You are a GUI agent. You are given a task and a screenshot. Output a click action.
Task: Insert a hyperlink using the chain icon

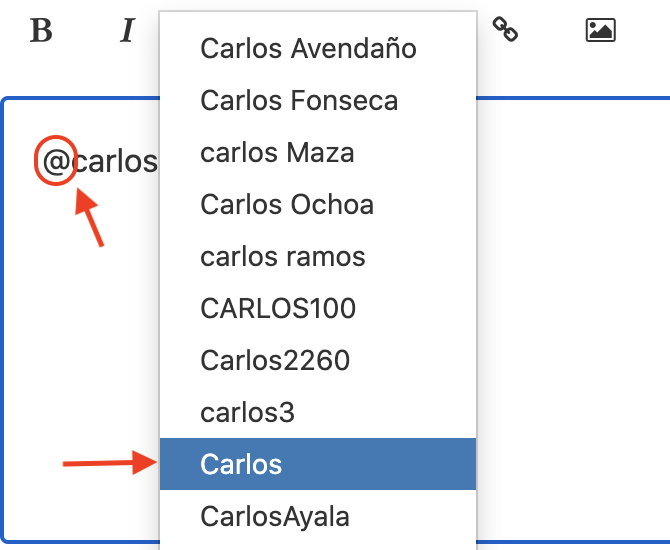pos(505,29)
